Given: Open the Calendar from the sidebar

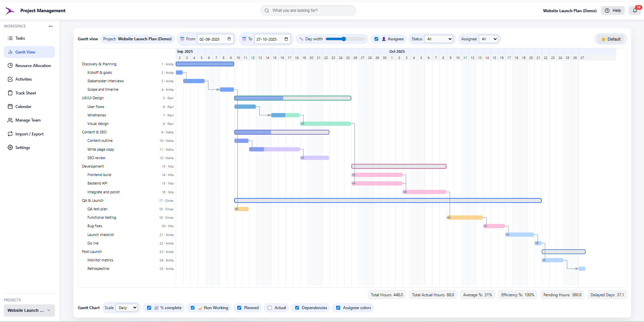Looking at the screenshot, I should (x=24, y=106).
